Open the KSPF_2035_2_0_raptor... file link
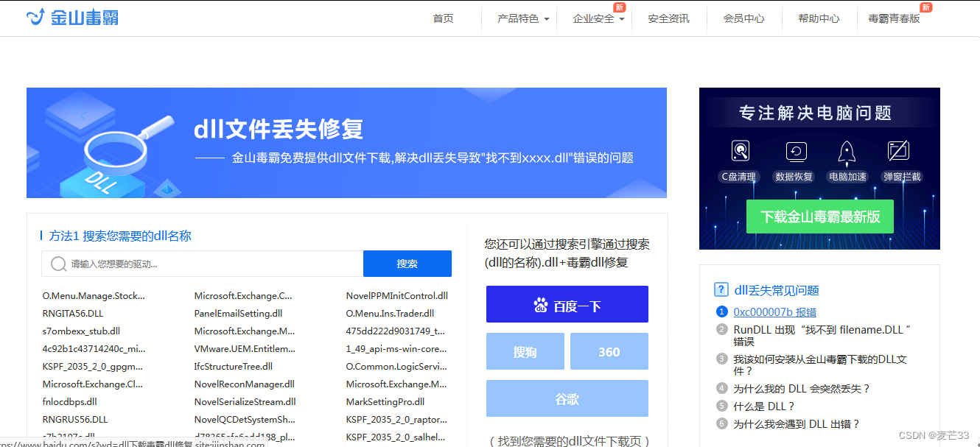 click(x=396, y=420)
